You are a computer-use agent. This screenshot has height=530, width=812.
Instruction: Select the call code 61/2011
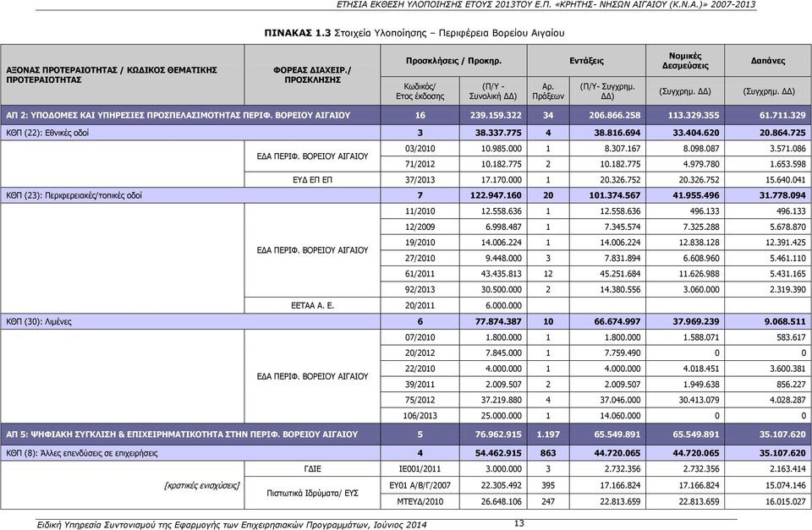click(x=420, y=274)
